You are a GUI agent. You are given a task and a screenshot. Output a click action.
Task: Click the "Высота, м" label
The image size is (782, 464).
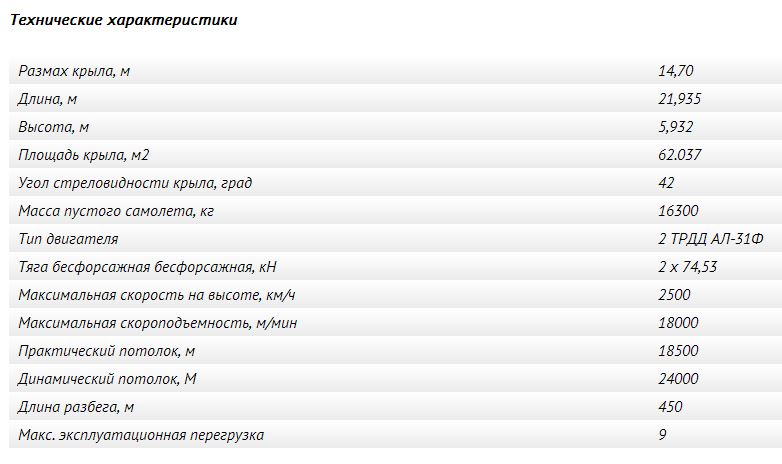point(54,127)
